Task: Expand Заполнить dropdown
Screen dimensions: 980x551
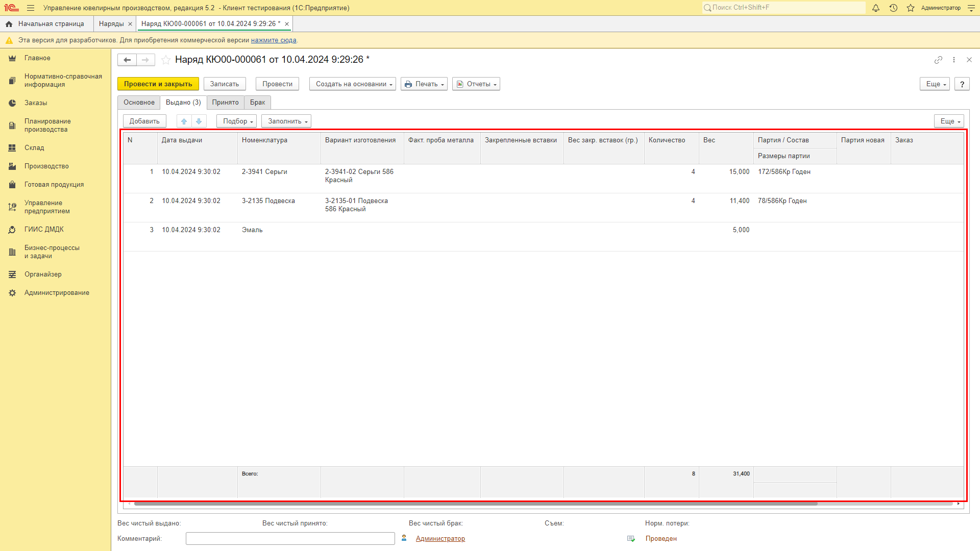Action: point(286,121)
